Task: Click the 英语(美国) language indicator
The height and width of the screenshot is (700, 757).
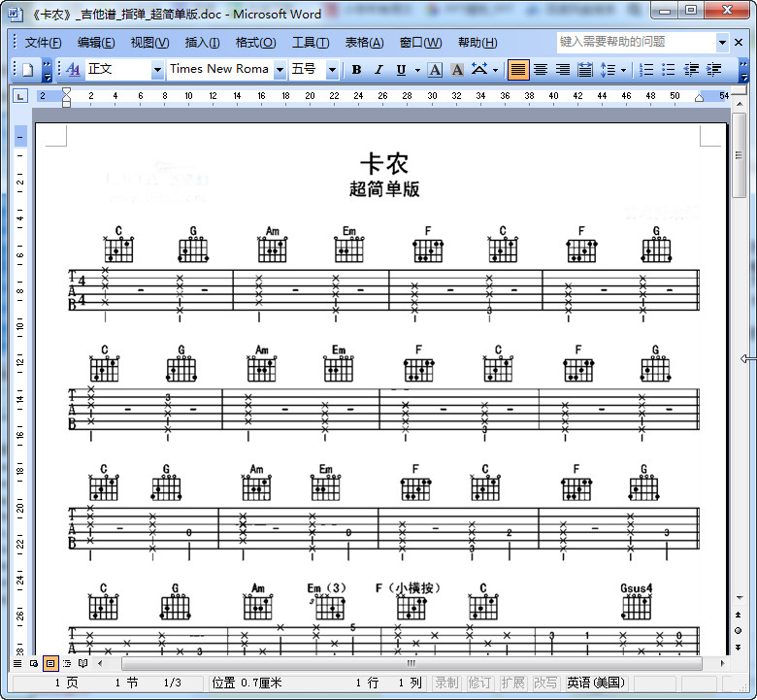Action: [596, 683]
